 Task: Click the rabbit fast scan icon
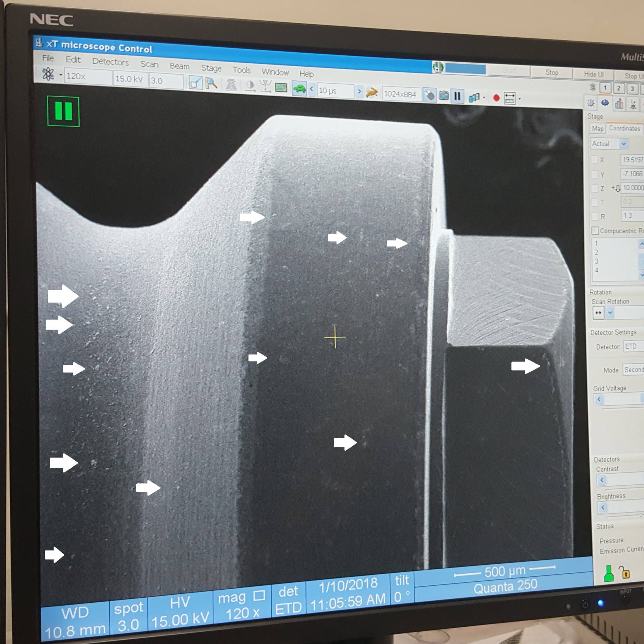(371, 93)
